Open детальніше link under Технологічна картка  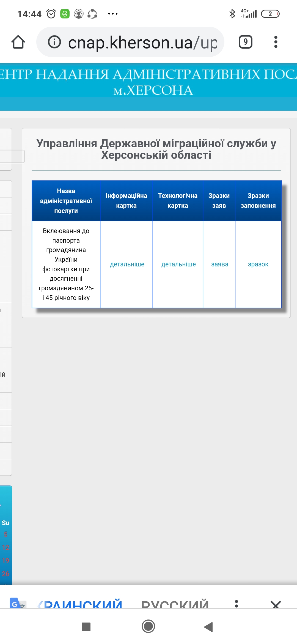178,264
